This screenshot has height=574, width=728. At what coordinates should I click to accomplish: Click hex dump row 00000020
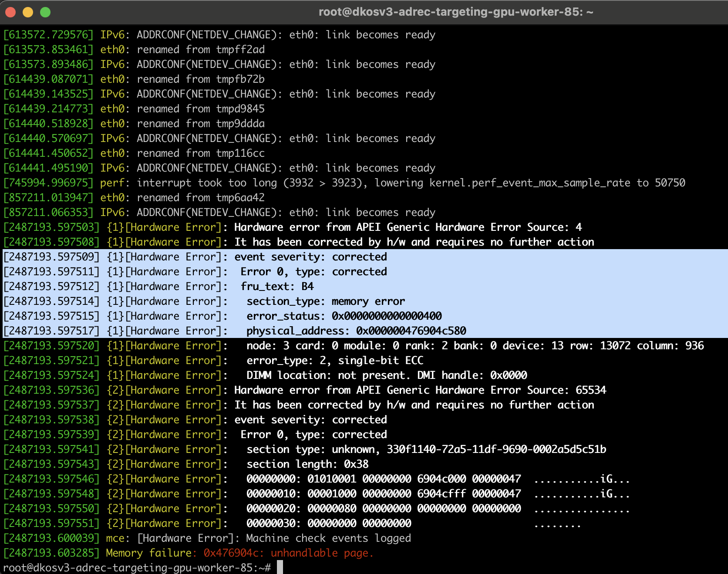[x=317, y=509]
